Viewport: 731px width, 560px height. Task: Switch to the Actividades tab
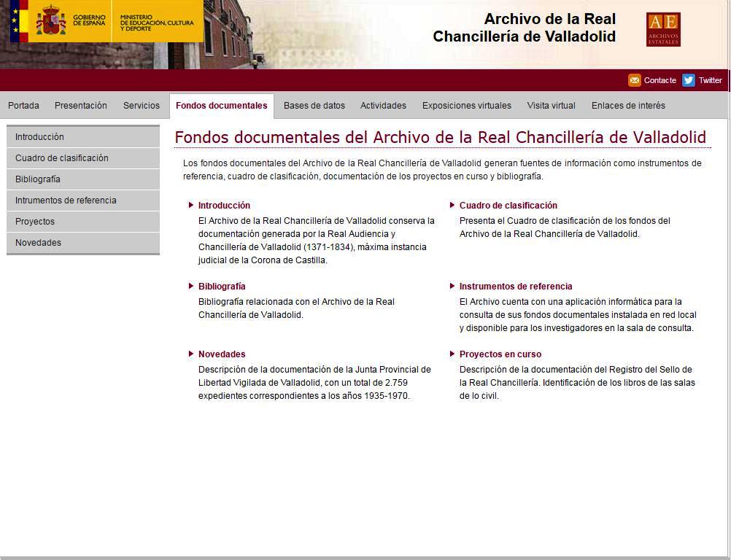pos(383,106)
